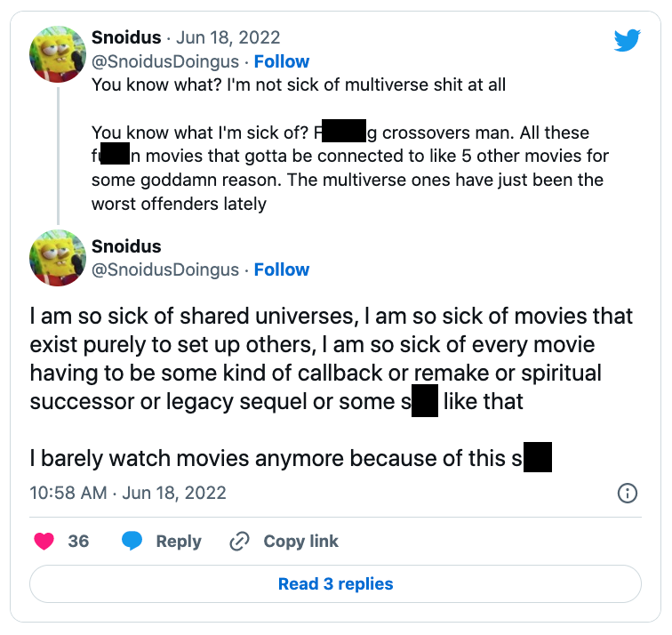Expand the thread with Read 3 replies
672x635 pixels.
[335, 584]
